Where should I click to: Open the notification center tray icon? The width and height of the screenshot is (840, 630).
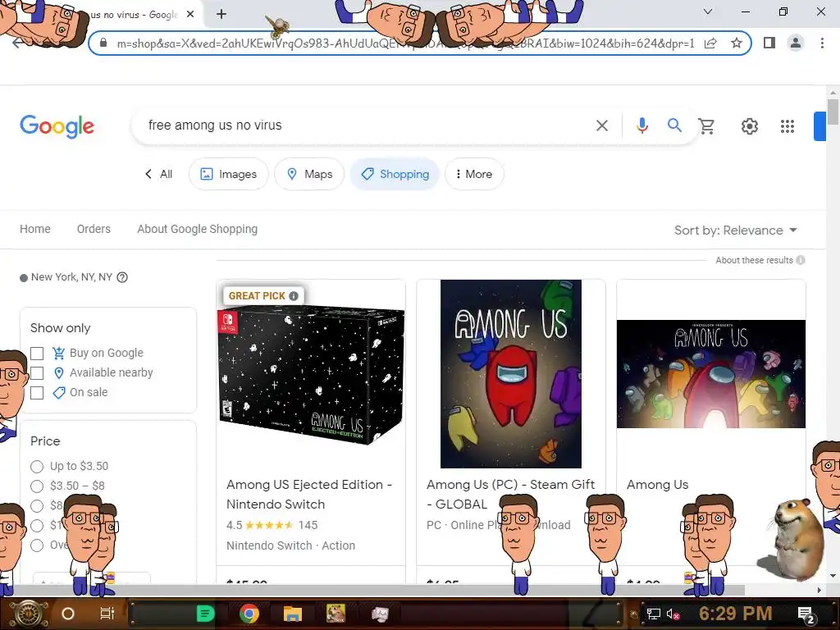pyautogui.click(x=806, y=614)
